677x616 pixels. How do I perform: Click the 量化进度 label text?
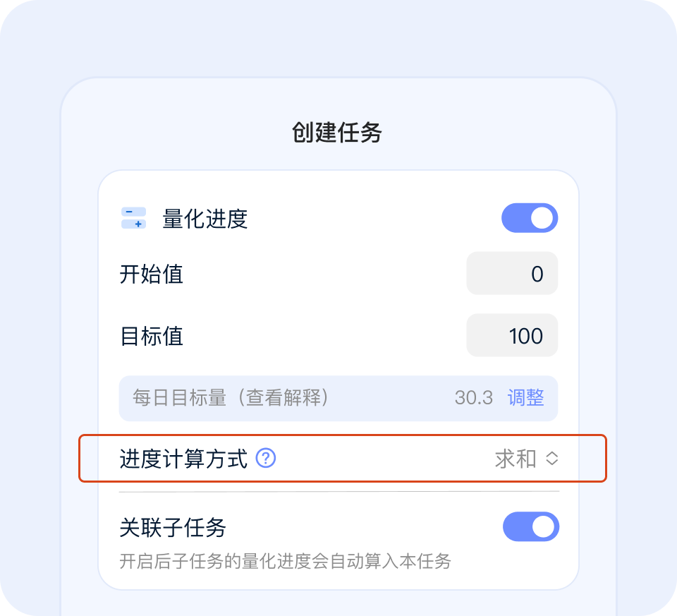point(205,219)
